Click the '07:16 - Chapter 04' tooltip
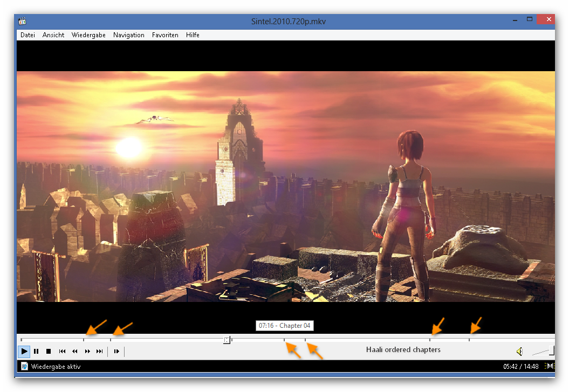This screenshot has height=392, width=569. click(x=285, y=326)
